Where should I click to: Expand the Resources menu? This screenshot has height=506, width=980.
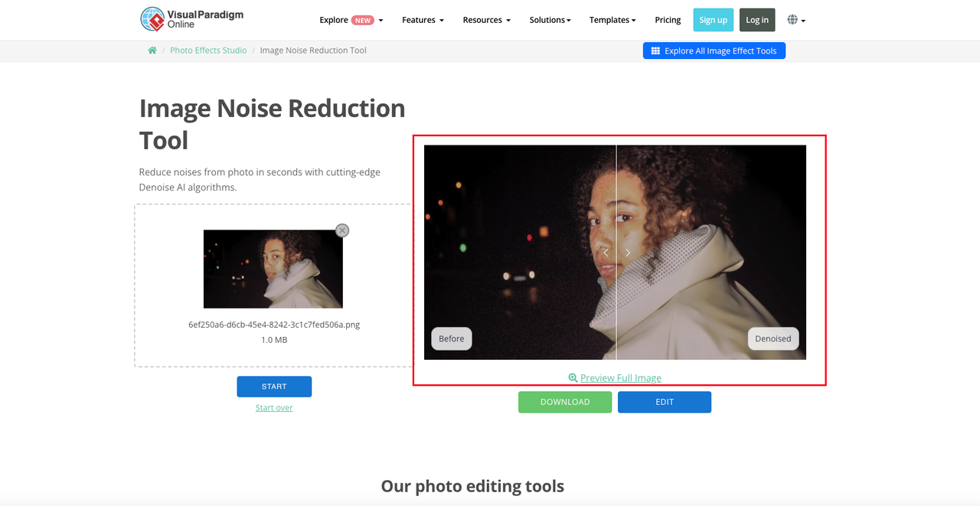pos(486,20)
